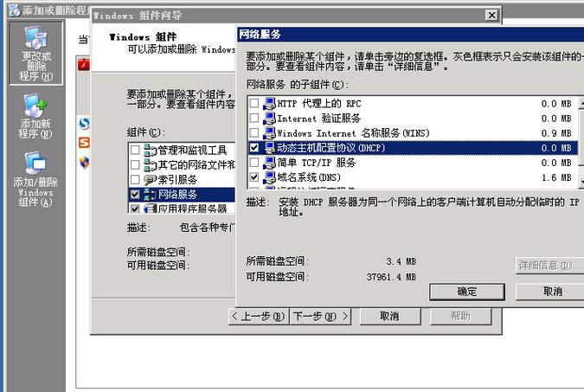Click the blue Sogou browser icon in list
The height and width of the screenshot is (392, 584).
click(85, 123)
